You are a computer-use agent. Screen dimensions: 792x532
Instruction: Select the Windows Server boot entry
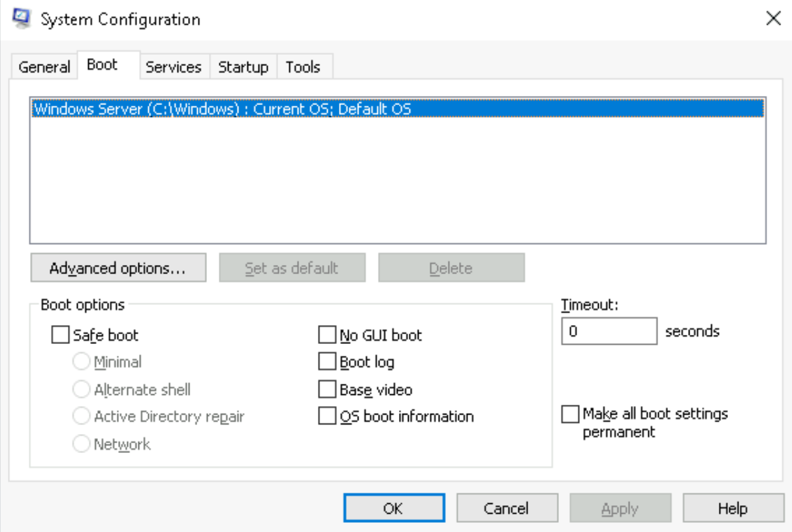coord(222,109)
